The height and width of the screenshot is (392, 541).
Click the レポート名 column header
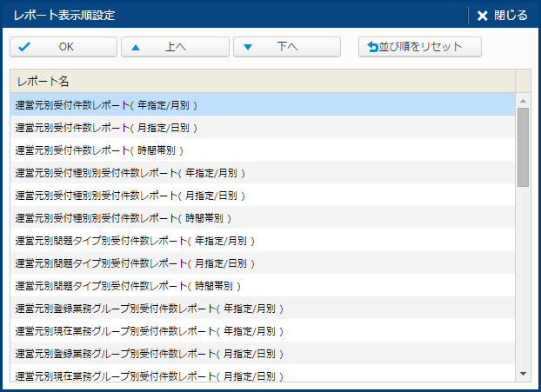click(x=261, y=81)
